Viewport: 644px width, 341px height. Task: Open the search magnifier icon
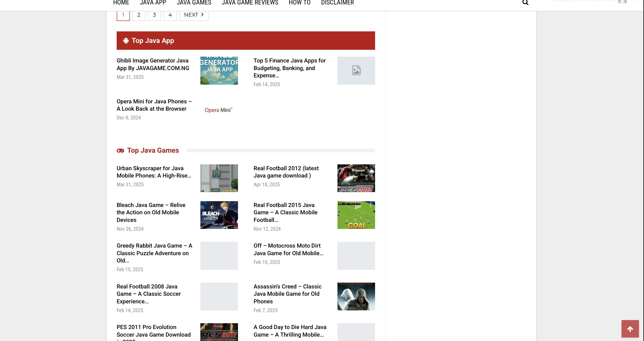point(525,3)
